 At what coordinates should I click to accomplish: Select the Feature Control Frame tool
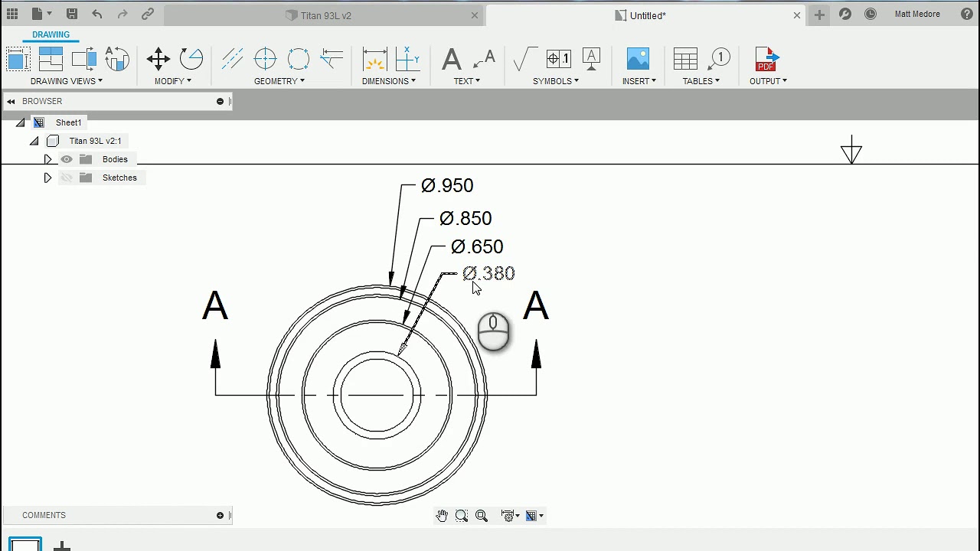point(558,59)
